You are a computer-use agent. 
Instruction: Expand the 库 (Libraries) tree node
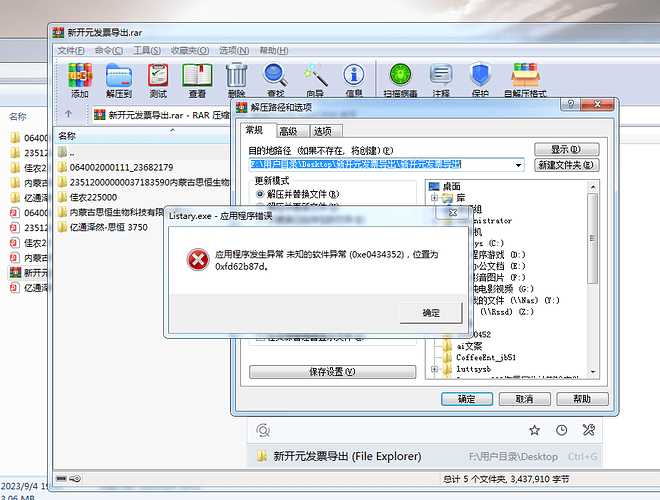pos(434,198)
